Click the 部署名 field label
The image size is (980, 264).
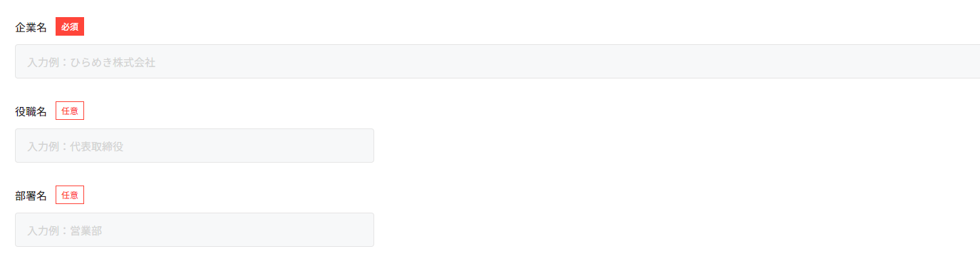(x=31, y=196)
